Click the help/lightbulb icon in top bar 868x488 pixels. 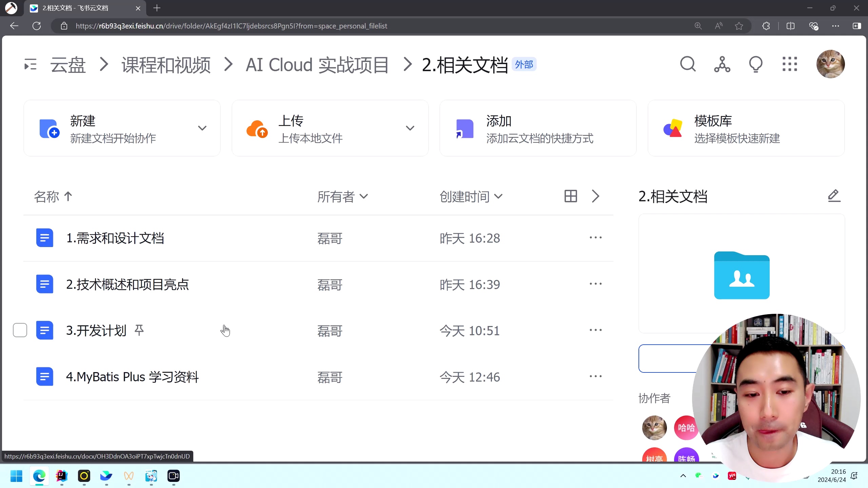(x=755, y=64)
